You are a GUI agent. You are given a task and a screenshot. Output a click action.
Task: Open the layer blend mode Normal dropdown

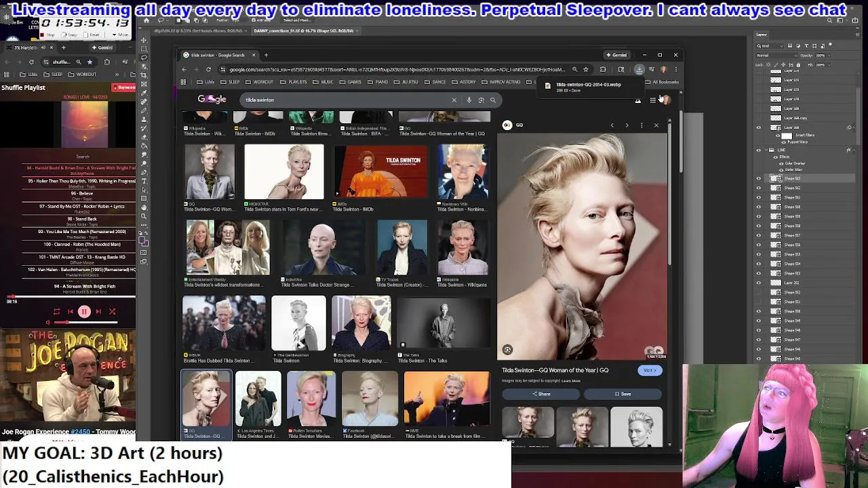click(x=778, y=56)
